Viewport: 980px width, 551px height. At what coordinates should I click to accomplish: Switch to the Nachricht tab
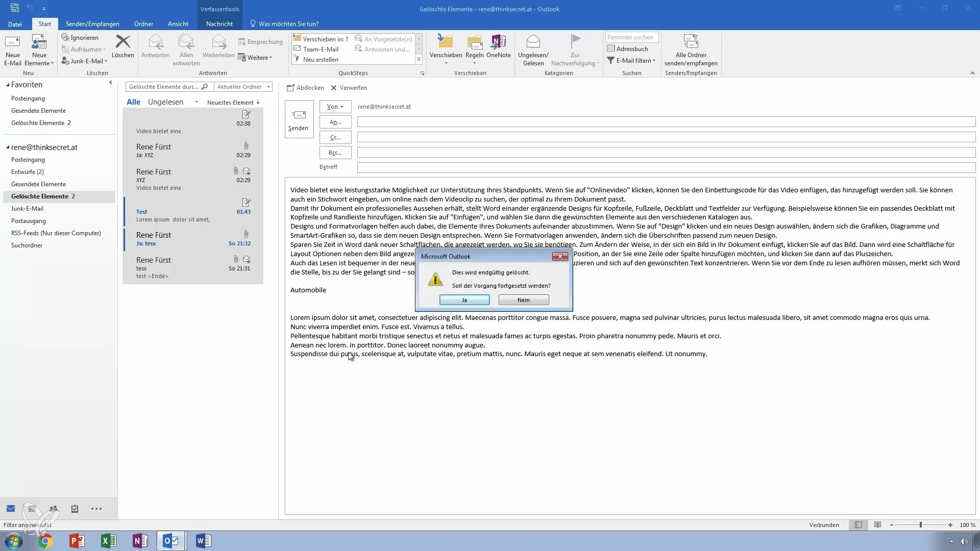[219, 24]
